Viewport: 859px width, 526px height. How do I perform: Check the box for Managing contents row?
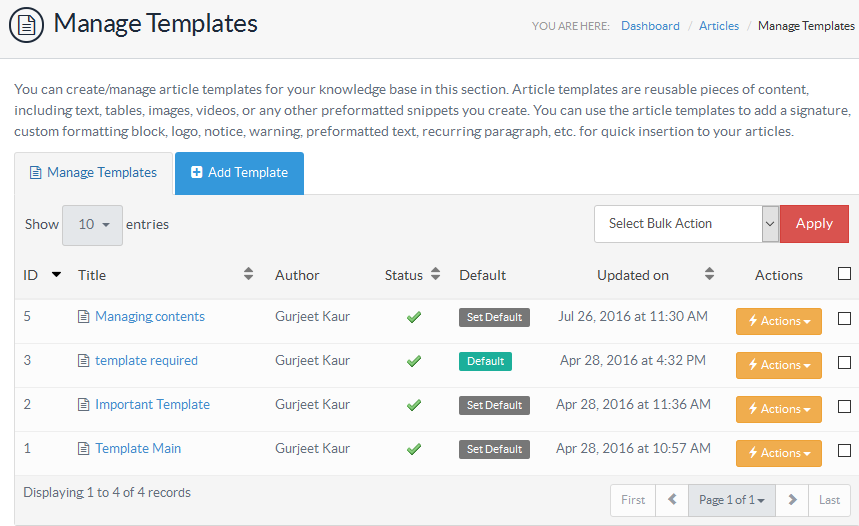pos(844,318)
